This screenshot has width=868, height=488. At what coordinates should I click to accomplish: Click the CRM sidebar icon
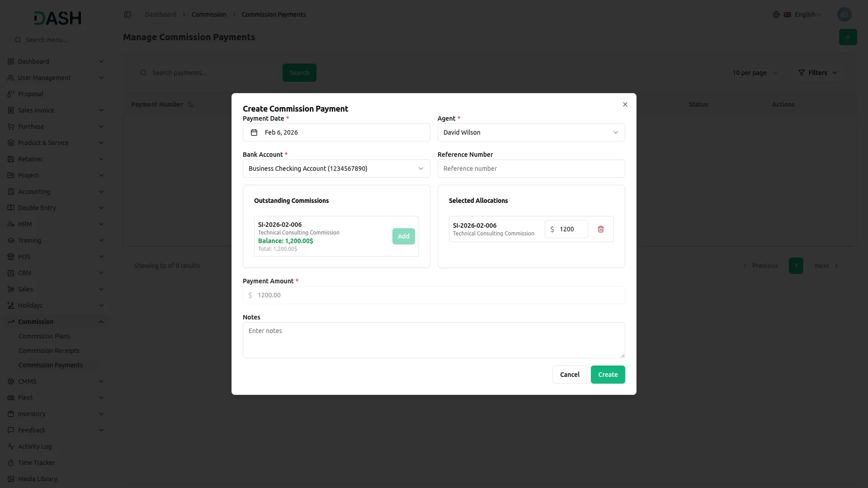11,273
